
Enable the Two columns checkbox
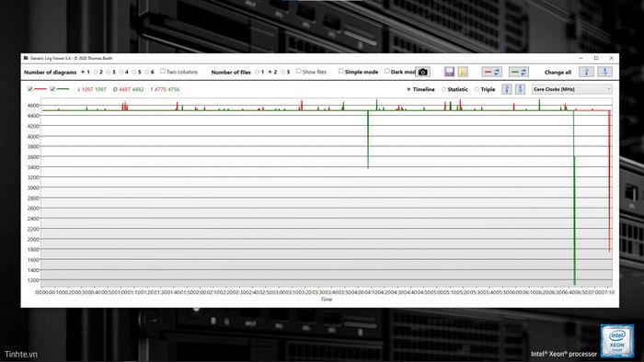coord(163,72)
